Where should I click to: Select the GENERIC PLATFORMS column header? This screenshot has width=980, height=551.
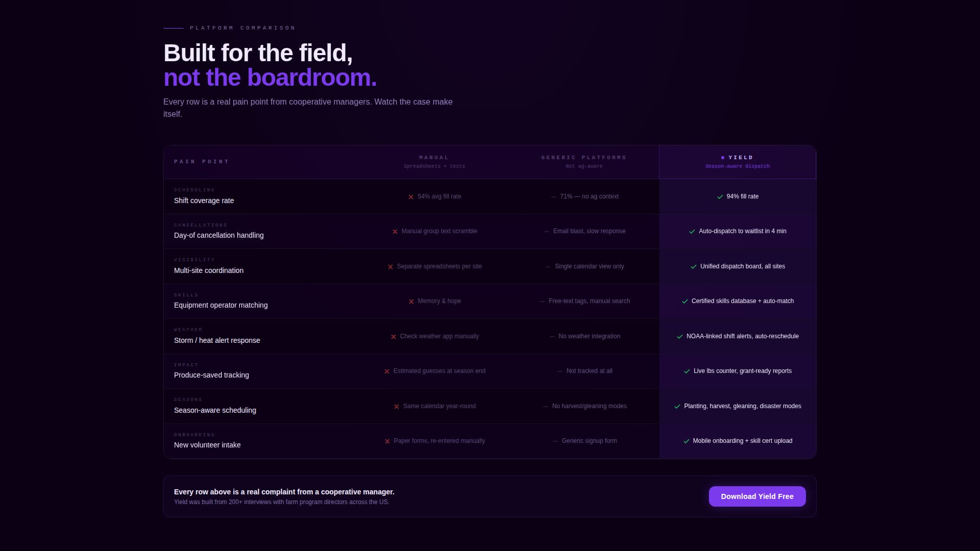tap(584, 158)
